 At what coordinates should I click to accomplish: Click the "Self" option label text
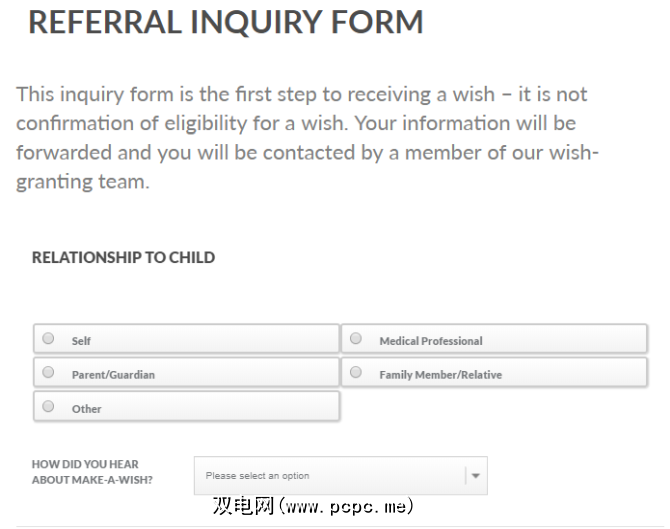[81, 341]
